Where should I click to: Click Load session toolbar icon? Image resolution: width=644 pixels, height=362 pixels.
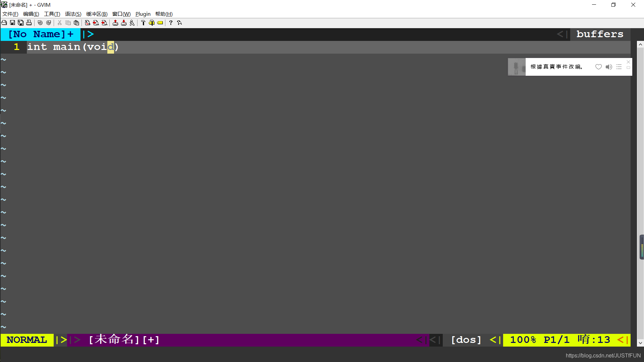coord(115,23)
